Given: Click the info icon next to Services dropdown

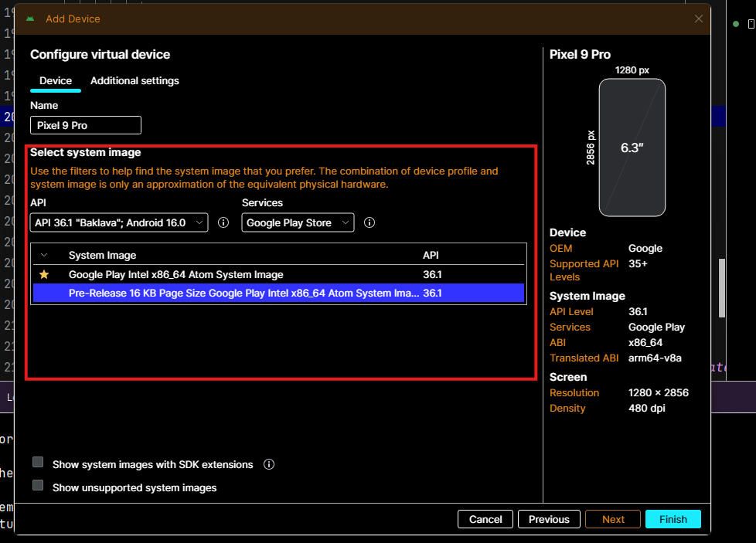Looking at the screenshot, I should click(369, 222).
